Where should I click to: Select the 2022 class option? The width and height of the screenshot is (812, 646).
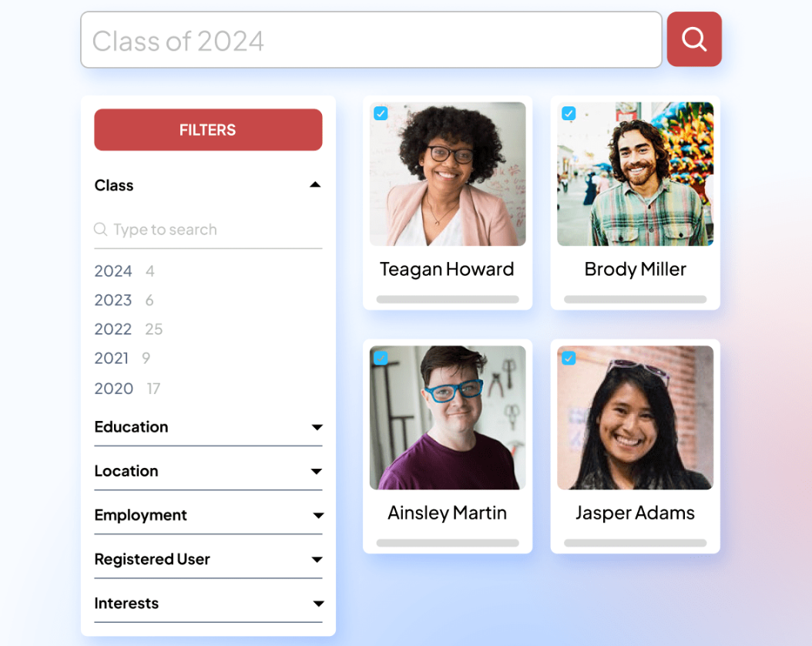(113, 329)
